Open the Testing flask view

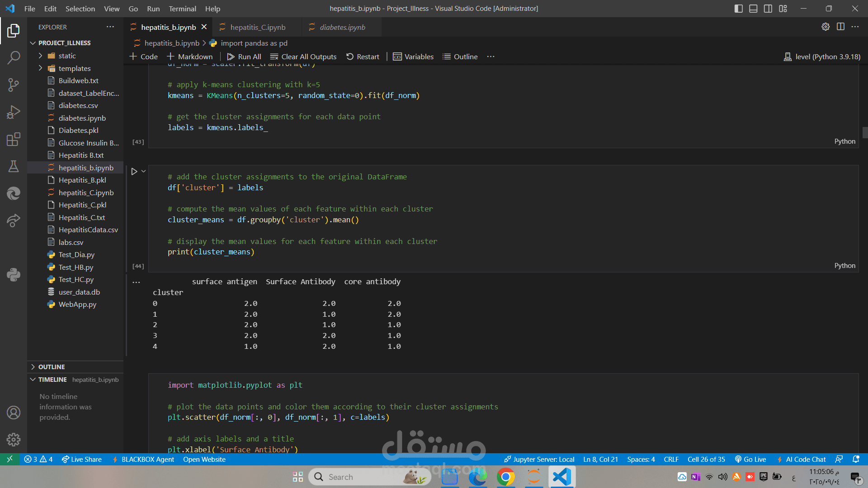14,166
